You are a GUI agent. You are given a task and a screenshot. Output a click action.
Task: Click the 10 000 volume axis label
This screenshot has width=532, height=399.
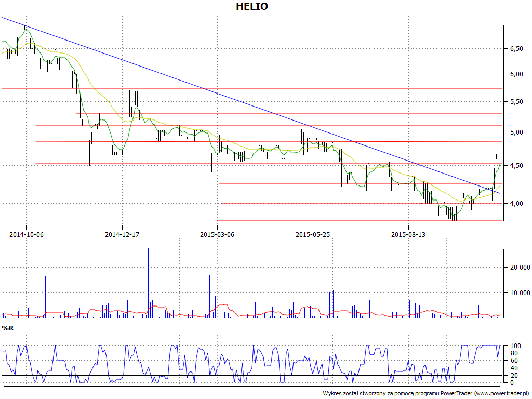(x=520, y=293)
